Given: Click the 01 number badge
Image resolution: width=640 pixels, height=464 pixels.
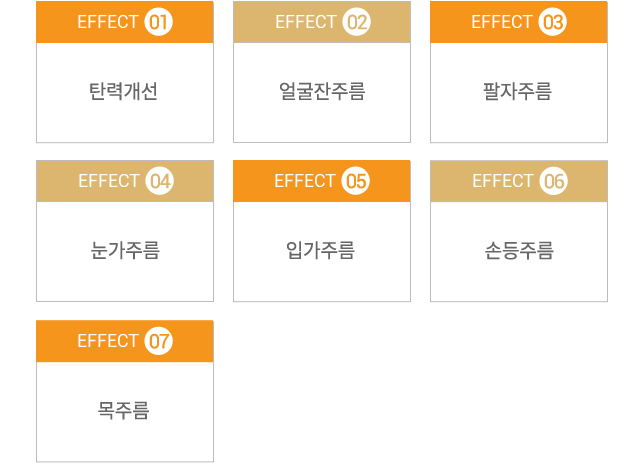Looking at the screenshot, I should coord(158,22).
